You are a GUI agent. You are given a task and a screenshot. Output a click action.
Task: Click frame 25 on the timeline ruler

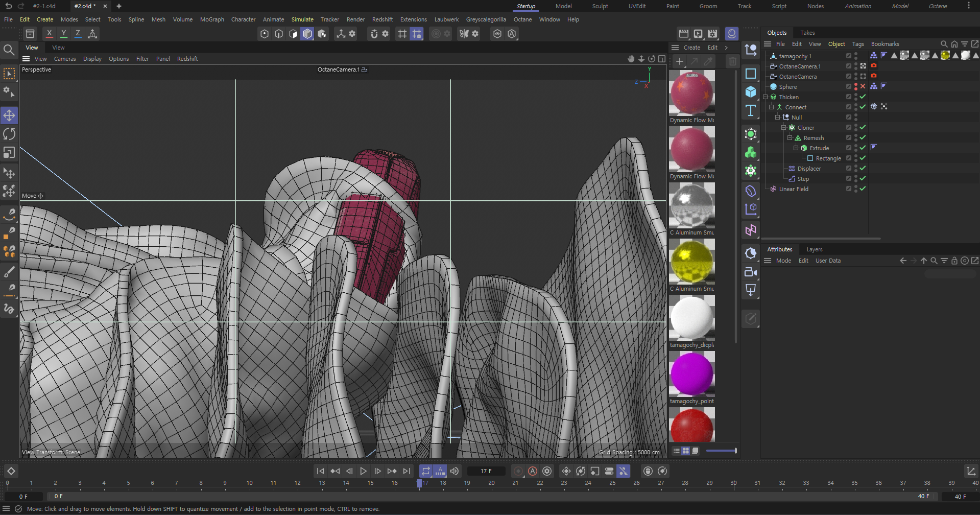tap(612, 483)
